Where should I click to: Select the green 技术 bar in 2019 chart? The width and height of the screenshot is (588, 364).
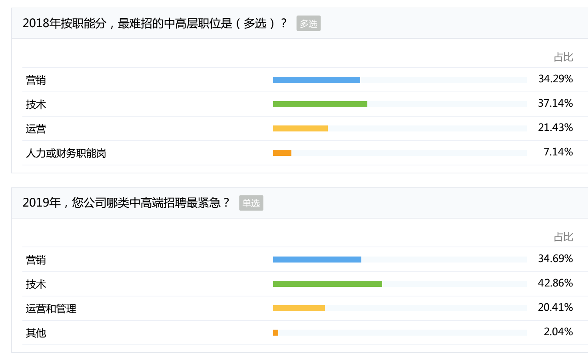click(327, 284)
